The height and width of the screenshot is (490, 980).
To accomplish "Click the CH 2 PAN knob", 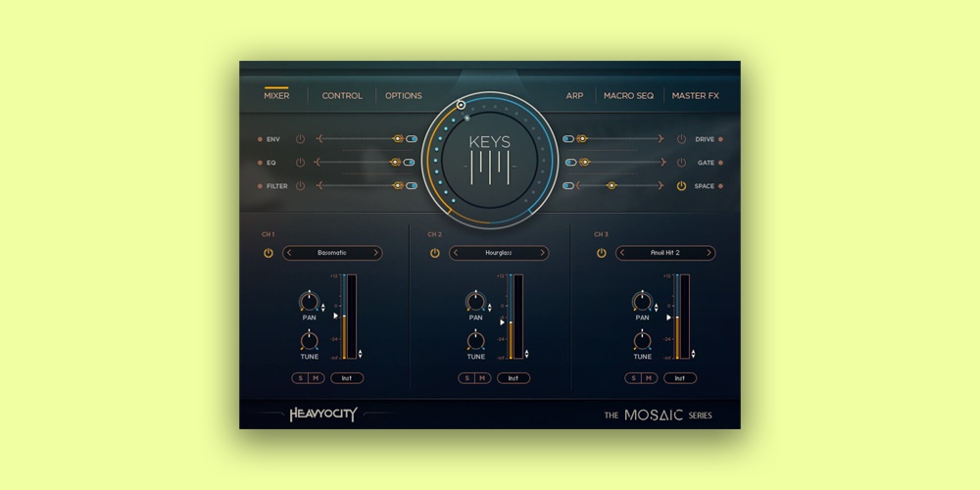I will pos(475,302).
